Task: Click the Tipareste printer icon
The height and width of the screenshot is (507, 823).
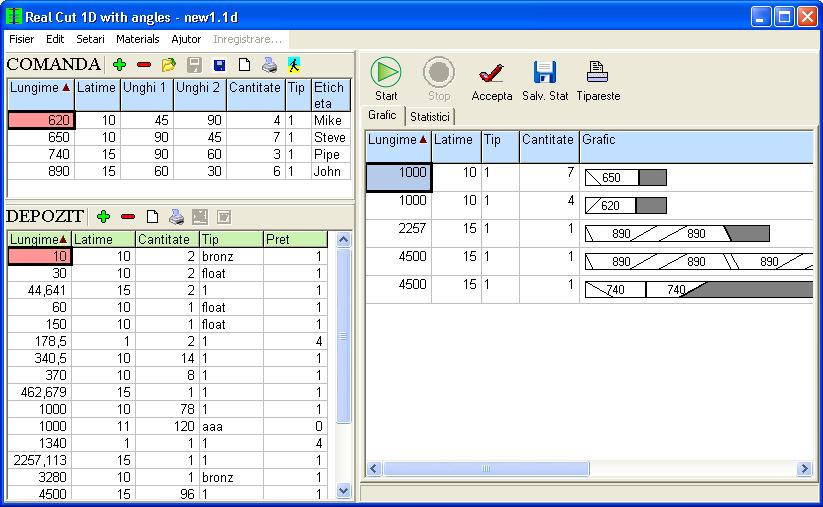Action: [x=597, y=72]
